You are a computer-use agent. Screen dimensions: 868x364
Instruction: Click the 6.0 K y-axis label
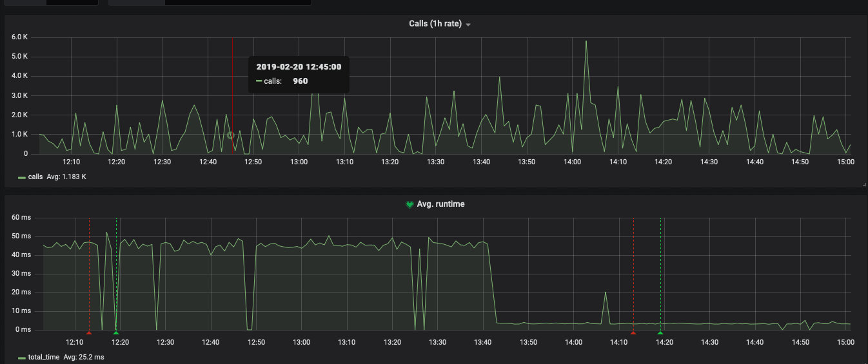(20, 37)
